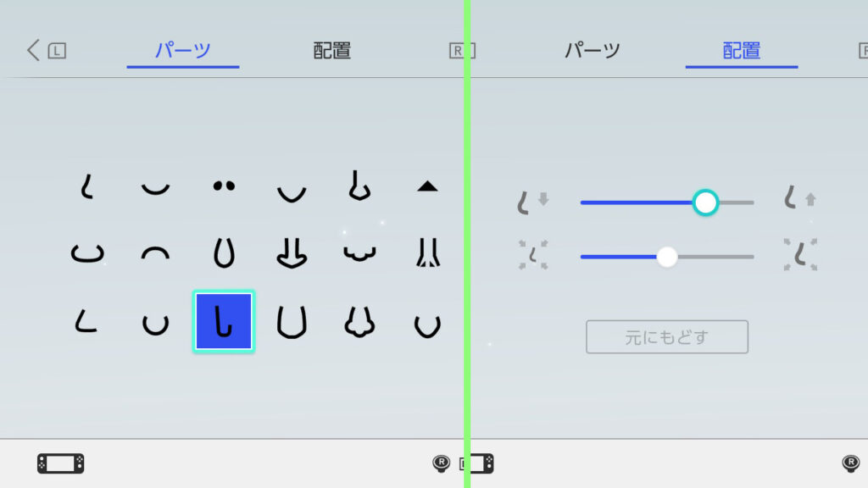Screen dimensions: 868x488
Task: Click the enlarge nose size icon
Action: click(800, 254)
